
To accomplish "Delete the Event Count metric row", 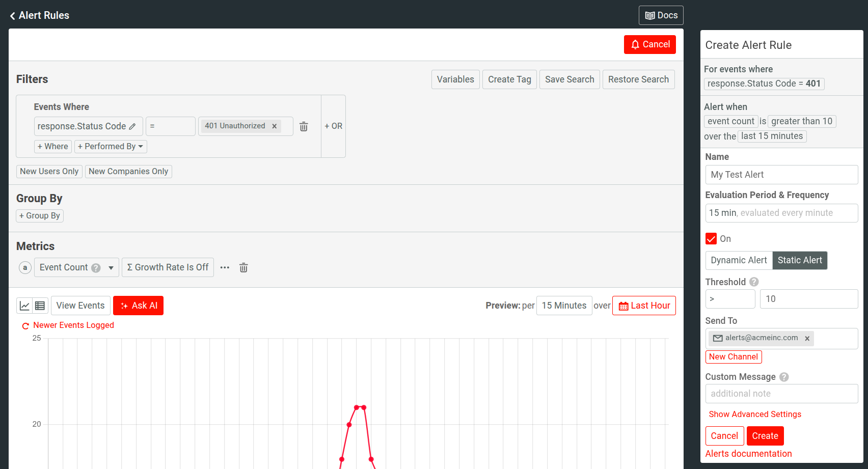I will point(243,267).
